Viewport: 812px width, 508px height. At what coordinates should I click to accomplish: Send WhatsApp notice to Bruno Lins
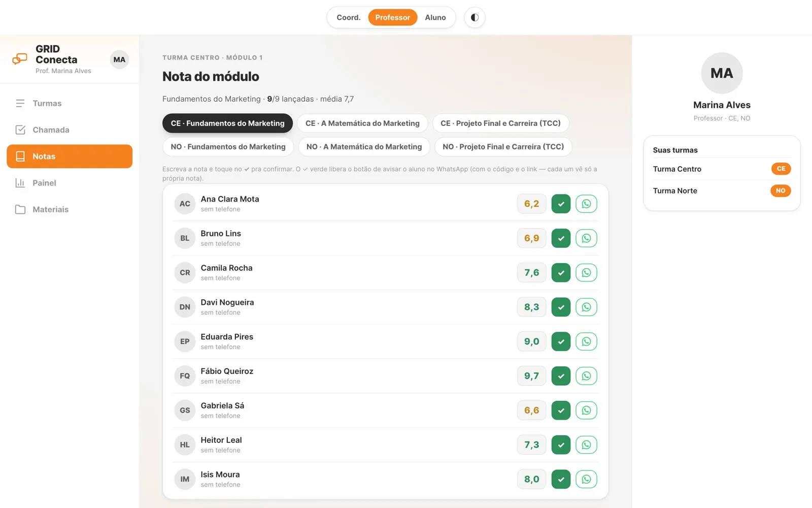click(586, 238)
